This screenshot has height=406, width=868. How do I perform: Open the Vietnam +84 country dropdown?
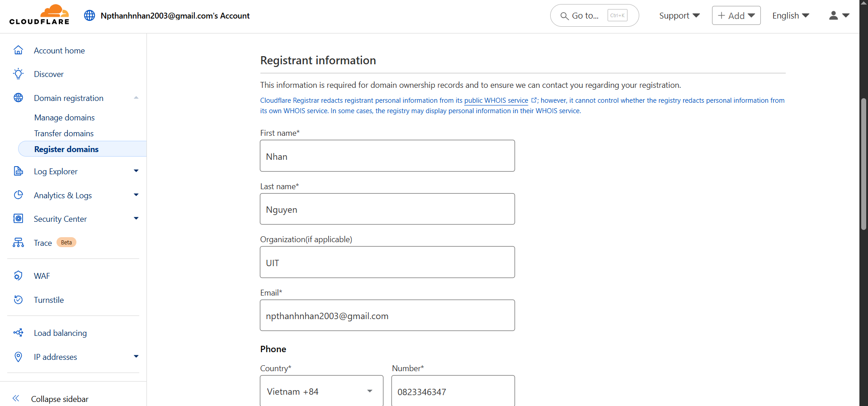(321, 391)
